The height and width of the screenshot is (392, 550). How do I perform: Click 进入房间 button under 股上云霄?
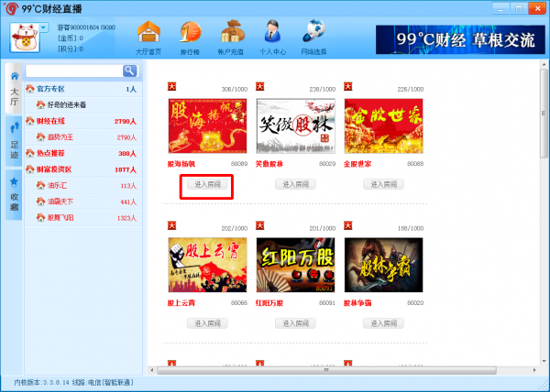207,323
